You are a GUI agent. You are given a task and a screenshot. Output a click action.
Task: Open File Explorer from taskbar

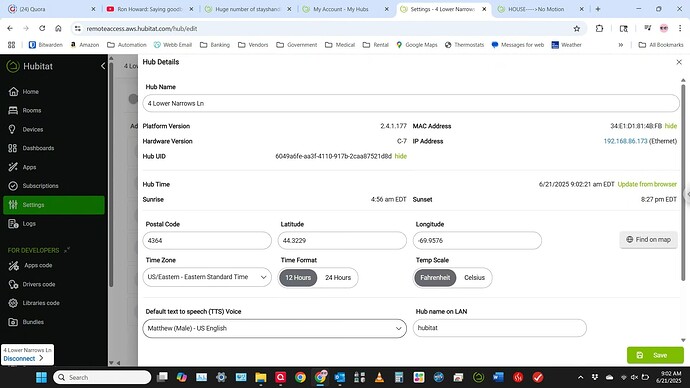point(261,377)
